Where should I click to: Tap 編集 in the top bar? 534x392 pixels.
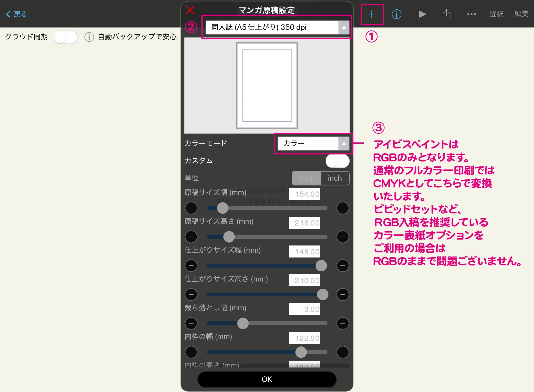(521, 14)
